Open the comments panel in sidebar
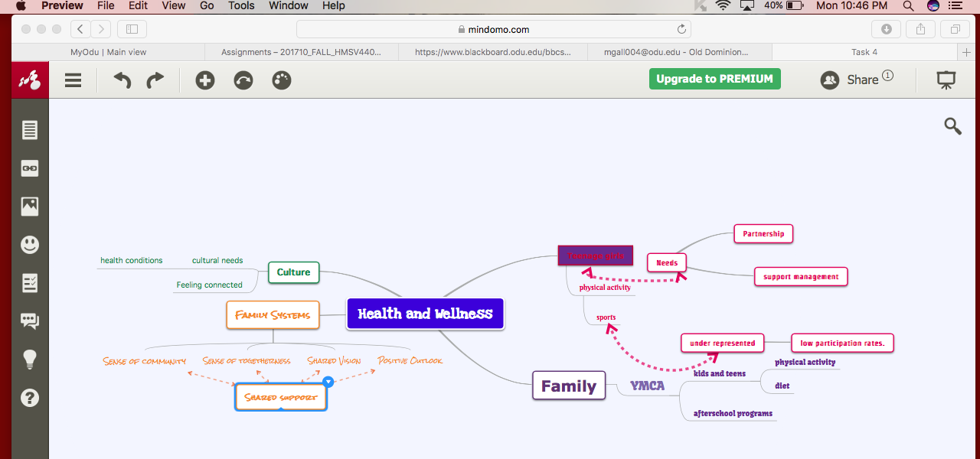 [30, 321]
